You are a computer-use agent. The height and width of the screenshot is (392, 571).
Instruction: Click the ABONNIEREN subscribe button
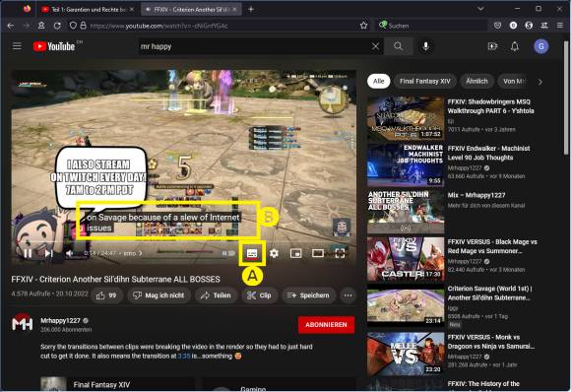coord(326,325)
